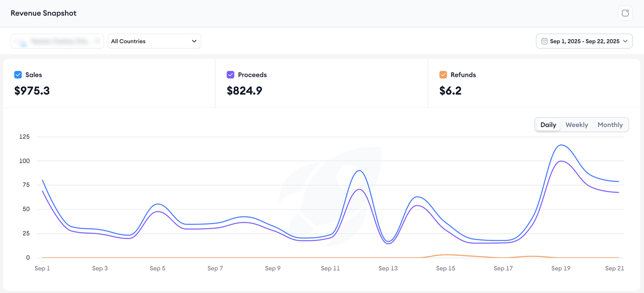Viewport: 644px width, 293px height.
Task: Click the $824.9 proceeds total
Action: tap(245, 91)
